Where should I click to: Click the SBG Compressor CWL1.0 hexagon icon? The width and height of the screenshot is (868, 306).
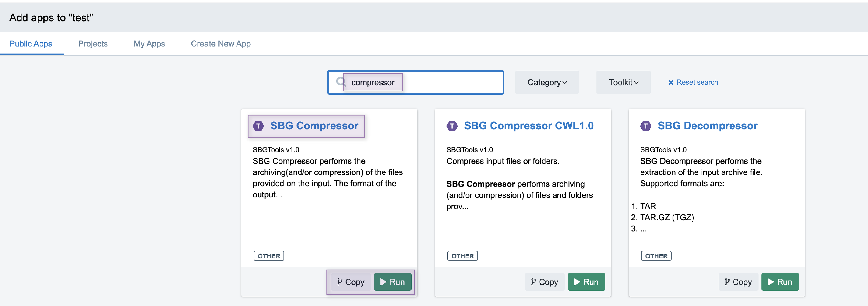click(452, 126)
